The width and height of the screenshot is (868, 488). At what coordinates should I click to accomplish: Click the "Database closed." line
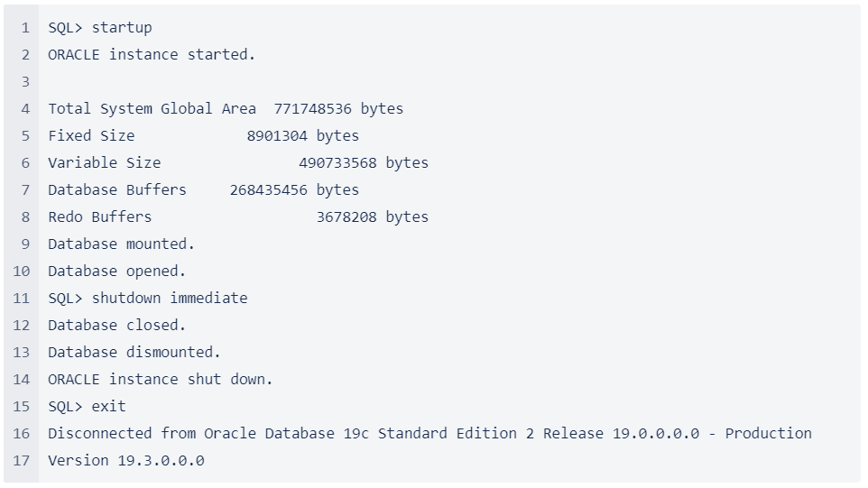116,326
